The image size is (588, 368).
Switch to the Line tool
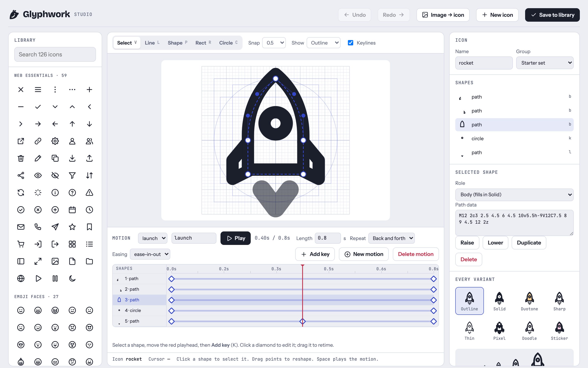[152, 43]
